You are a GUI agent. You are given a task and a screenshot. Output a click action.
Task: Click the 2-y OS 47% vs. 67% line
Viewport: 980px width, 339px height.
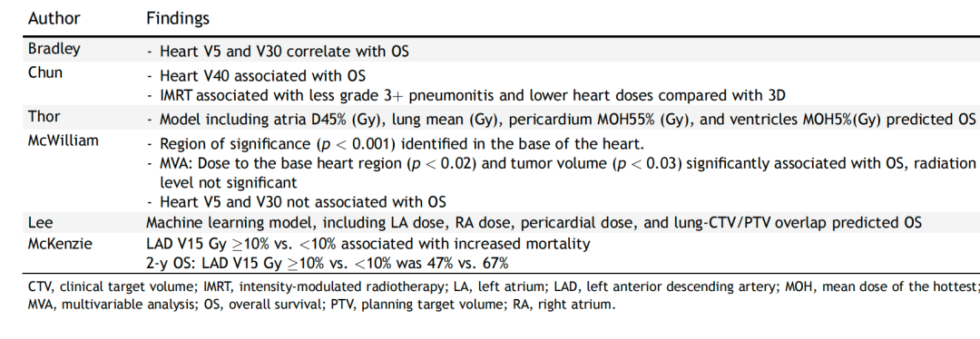click(x=328, y=264)
